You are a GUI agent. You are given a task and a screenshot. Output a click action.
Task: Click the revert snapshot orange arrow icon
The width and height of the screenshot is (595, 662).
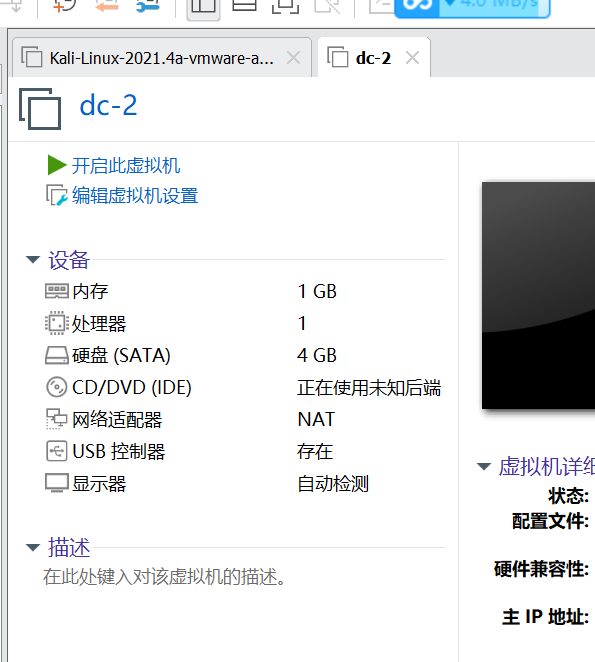(x=106, y=6)
